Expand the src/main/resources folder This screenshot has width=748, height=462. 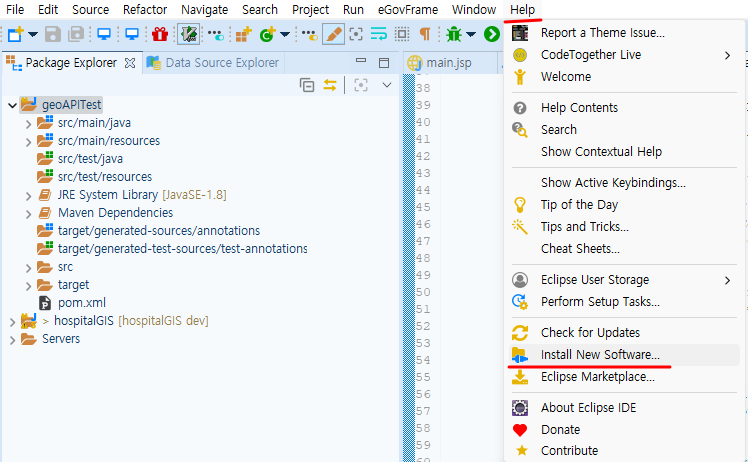(x=28, y=142)
